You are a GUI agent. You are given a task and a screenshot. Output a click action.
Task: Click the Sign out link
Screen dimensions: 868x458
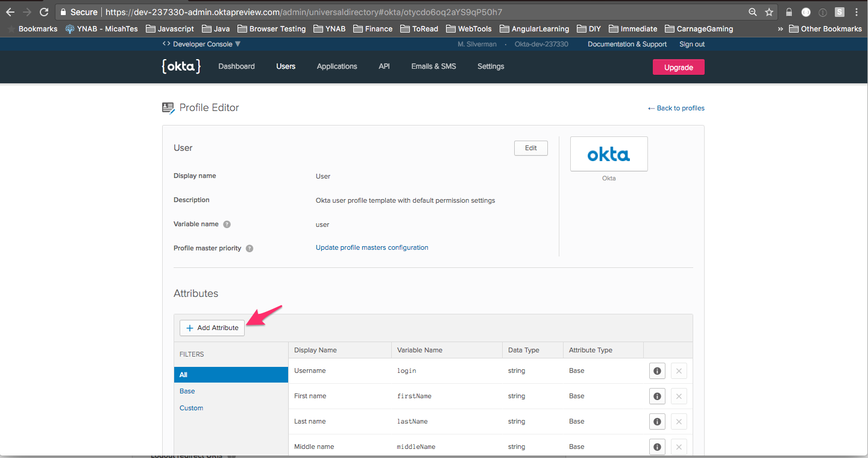692,44
